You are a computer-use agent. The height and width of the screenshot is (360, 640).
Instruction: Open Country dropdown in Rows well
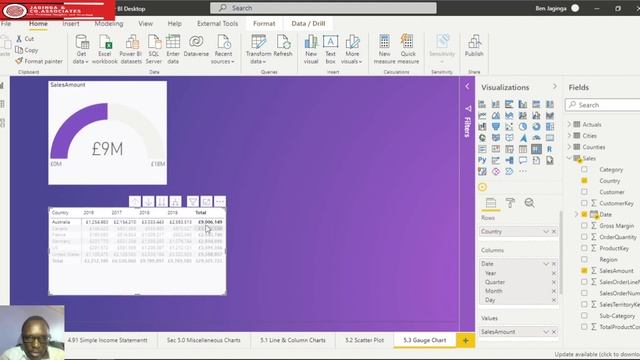tap(546, 231)
